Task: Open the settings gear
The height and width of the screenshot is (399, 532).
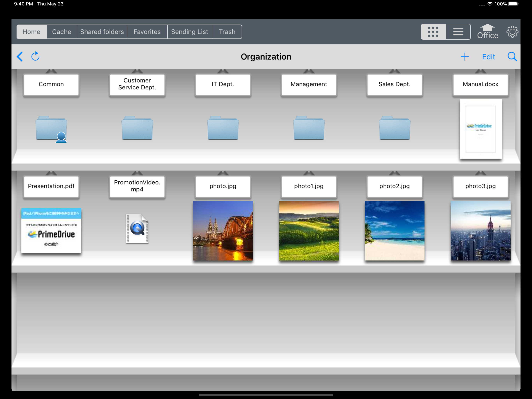Action: point(512,32)
